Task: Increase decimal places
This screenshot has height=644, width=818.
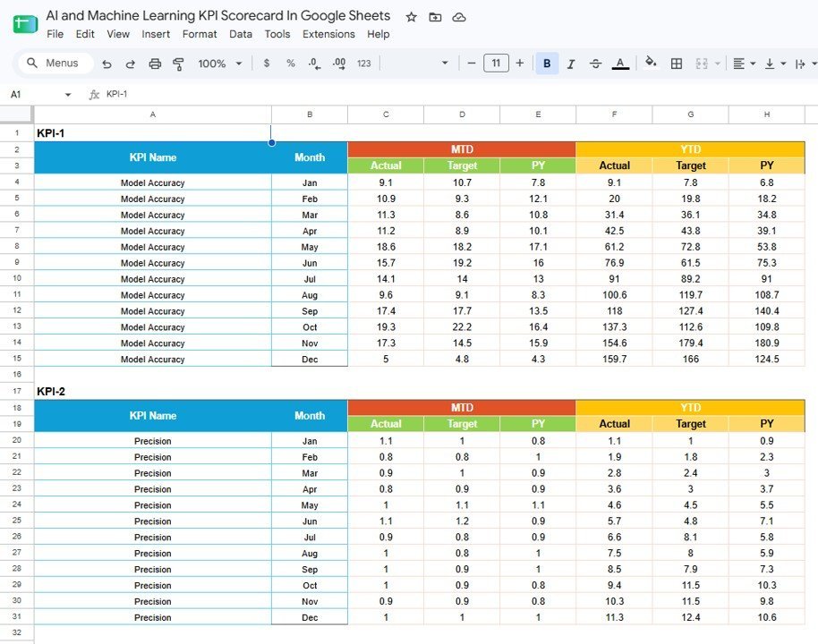Action: point(339,64)
